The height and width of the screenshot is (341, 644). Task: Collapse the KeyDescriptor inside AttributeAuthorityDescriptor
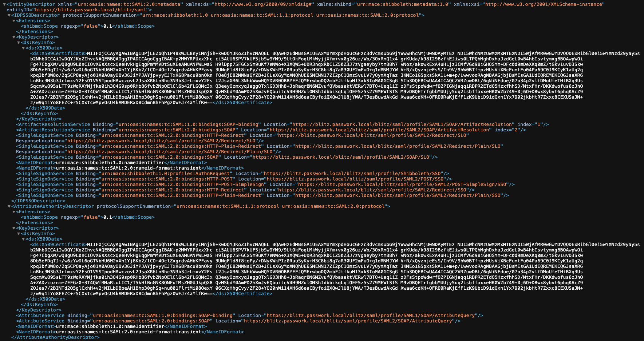13,228
